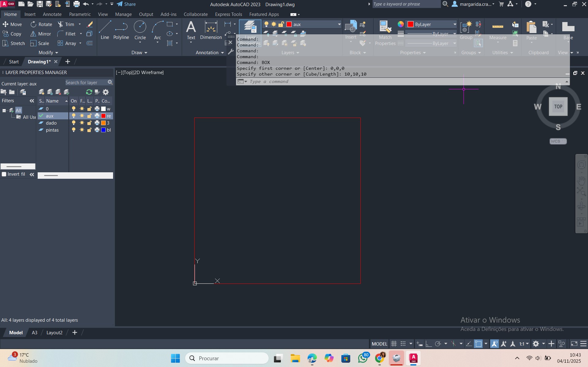Click the layer settings gear icon
This screenshot has height=367, width=588.
(106, 92)
